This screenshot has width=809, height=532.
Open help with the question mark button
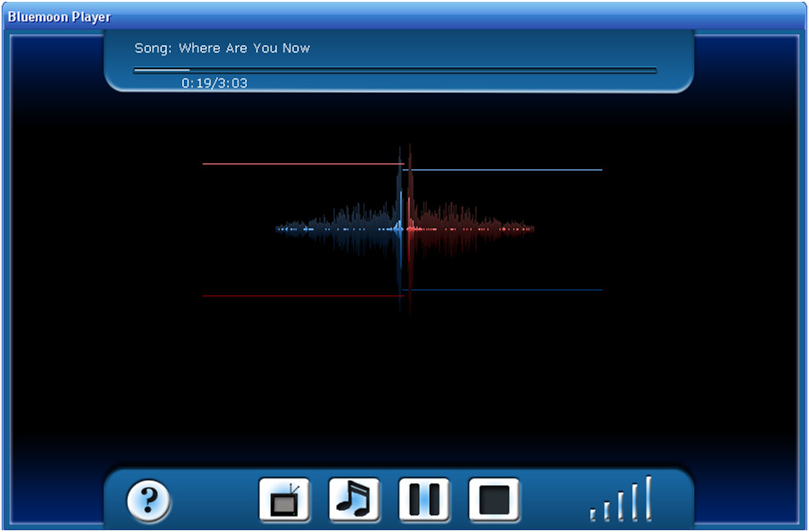click(148, 500)
